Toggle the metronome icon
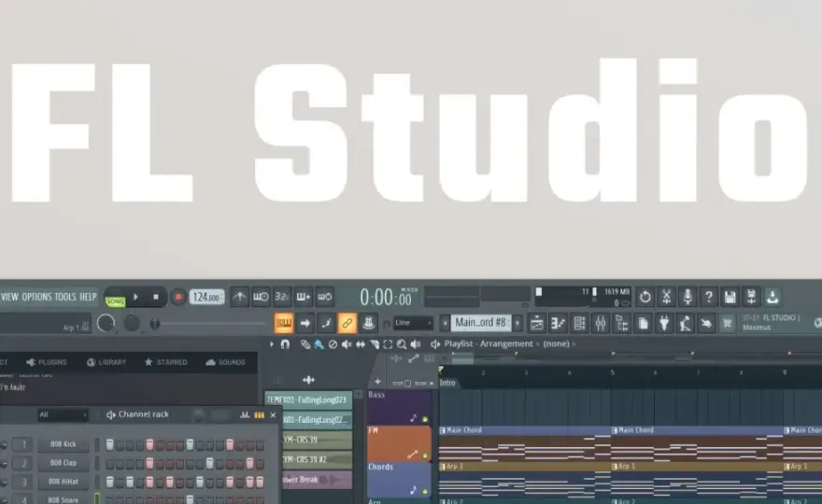This screenshot has height=504, width=822. (239, 297)
